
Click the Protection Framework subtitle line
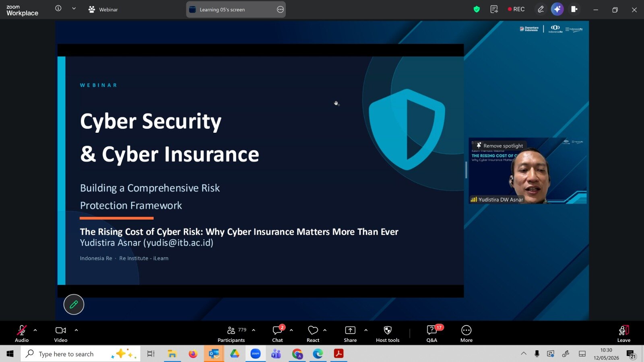(x=131, y=206)
